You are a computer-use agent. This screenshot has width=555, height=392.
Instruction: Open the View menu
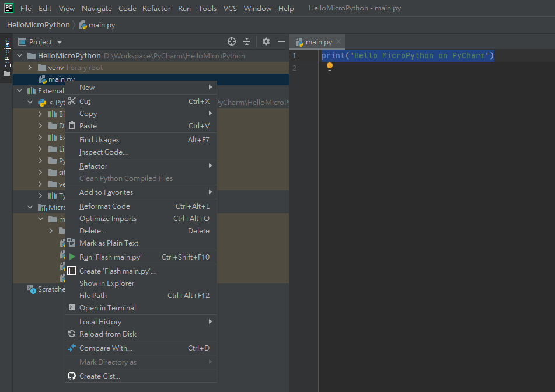(x=67, y=9)
